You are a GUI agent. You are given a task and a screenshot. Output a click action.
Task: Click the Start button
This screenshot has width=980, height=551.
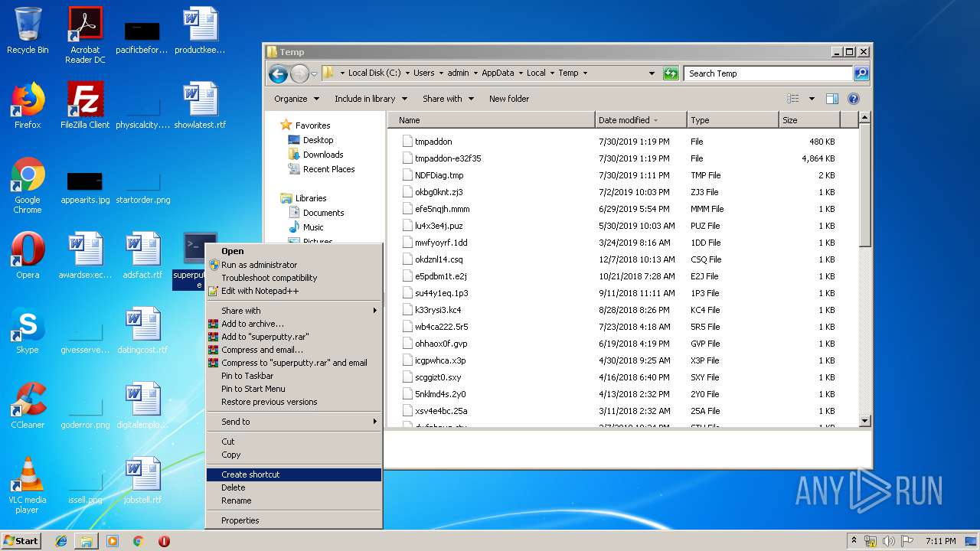pos(21,541)
